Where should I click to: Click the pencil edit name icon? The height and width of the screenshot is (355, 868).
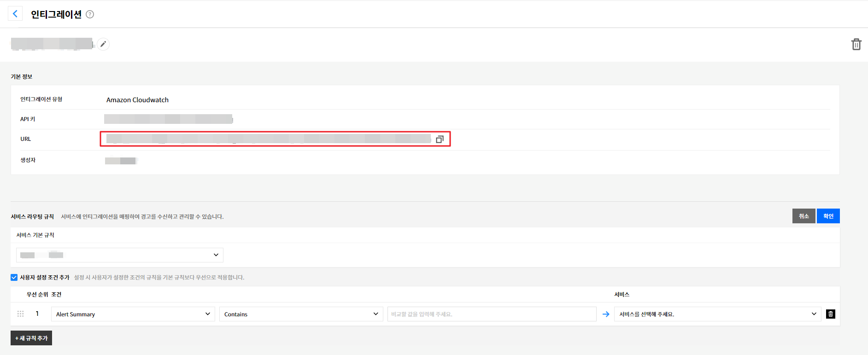click(103, 44)
